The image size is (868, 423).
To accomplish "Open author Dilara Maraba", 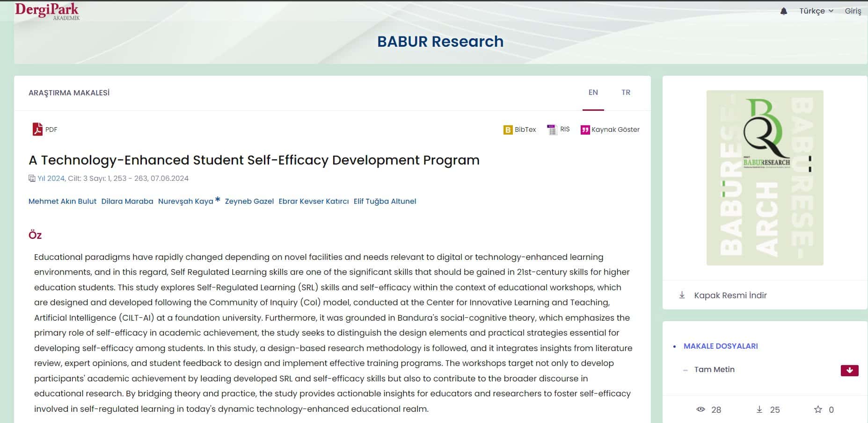I will (x=127, y=201).
